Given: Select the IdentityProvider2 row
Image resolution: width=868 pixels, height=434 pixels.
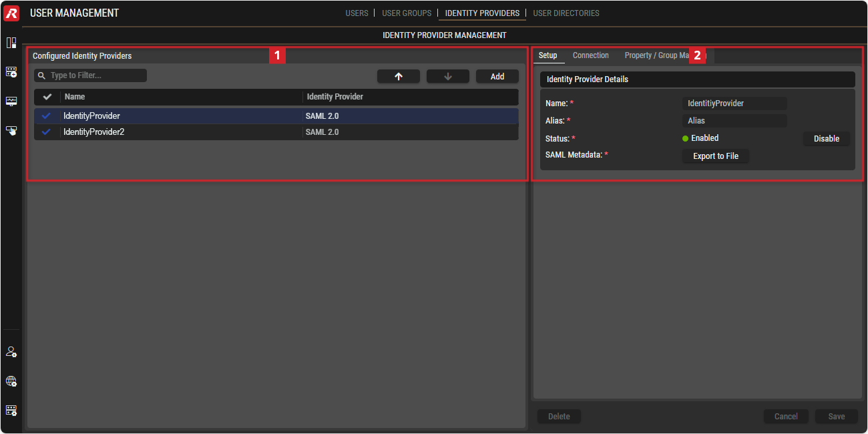Looking at the screenshot, I should 276,132.
